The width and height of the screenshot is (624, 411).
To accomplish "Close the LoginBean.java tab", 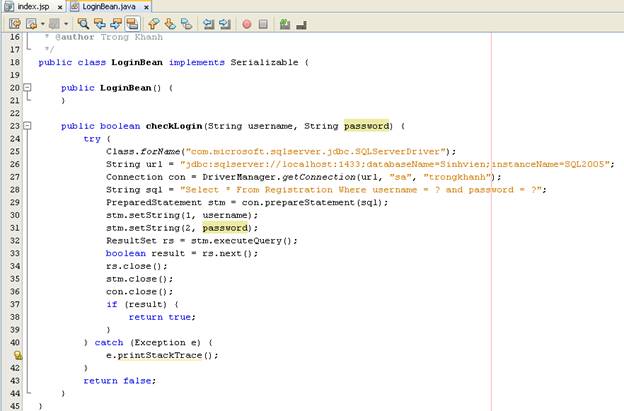I will tap(146, 7).
